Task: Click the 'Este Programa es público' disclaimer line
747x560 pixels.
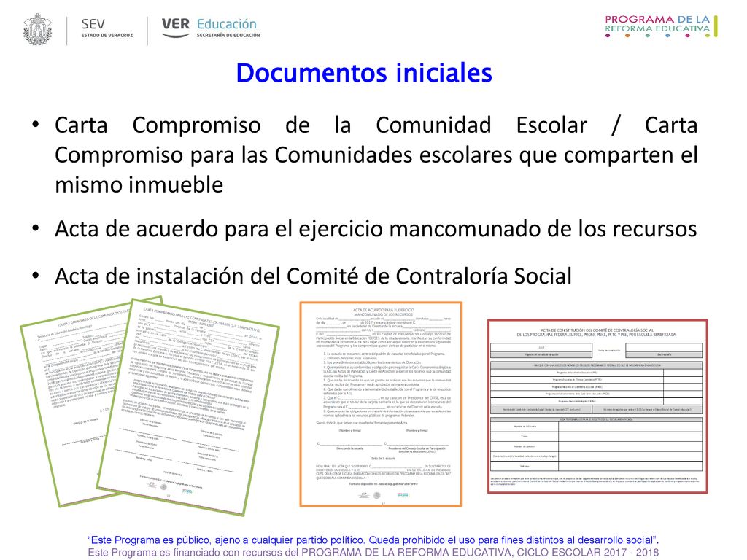Action: tap(373, 540)
